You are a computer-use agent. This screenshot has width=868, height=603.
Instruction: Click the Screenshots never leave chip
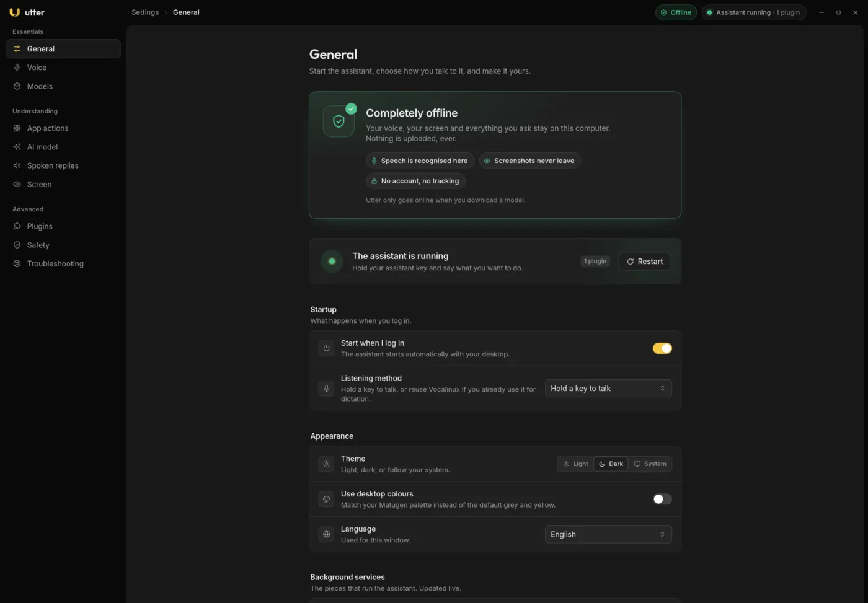click(x=530, y=161)
